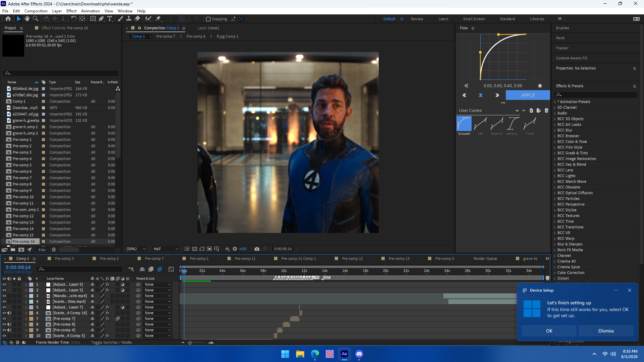Select the Pen tool

101,19
